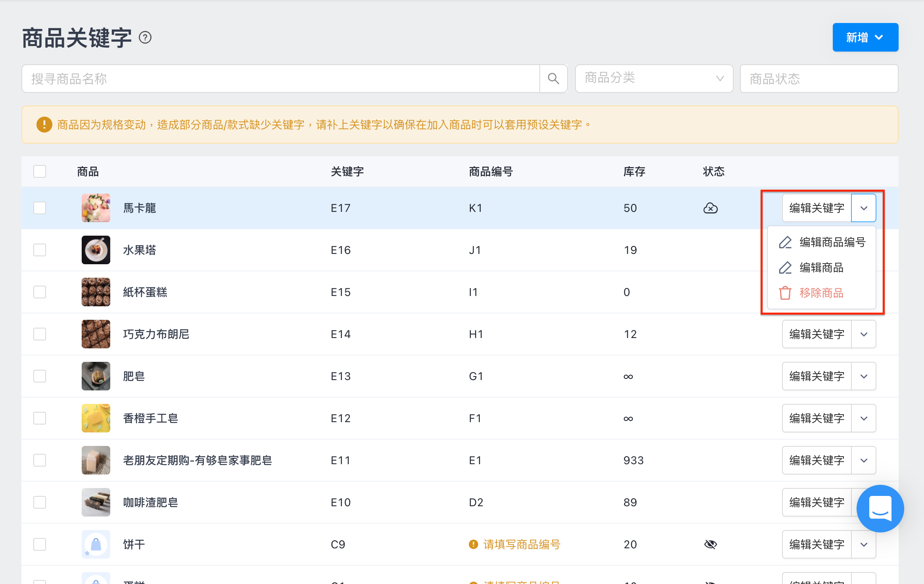Viewport: 924px width, 584px height.
Task: Open the 老朋友定期购 product thumbnail
Action: point(96,460)
